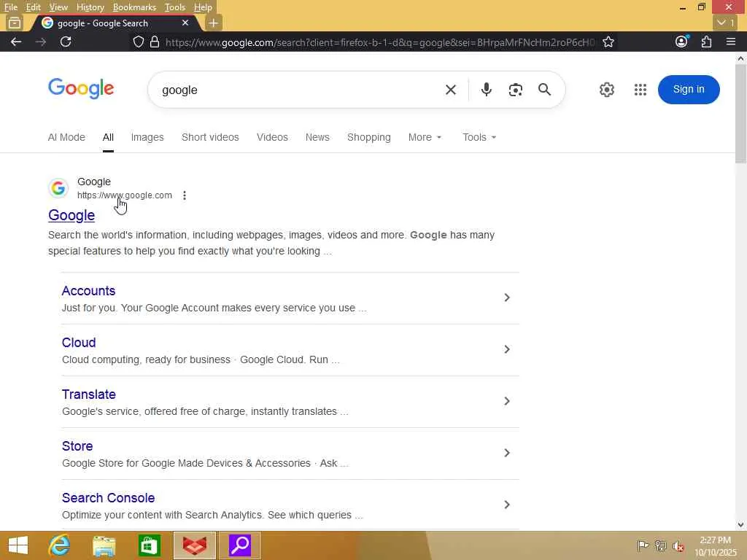Open the History menu
Image resolution: width=747 pixels, height=560 pixels.
pyautogui.click(x=90, y=7)
